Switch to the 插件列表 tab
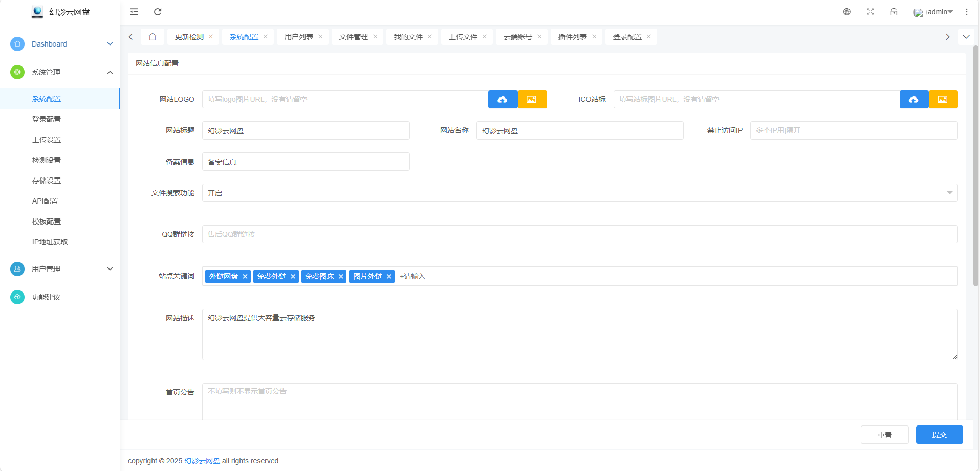The height and width of the screenshot is (471, 980). click(x=572, y=37)
